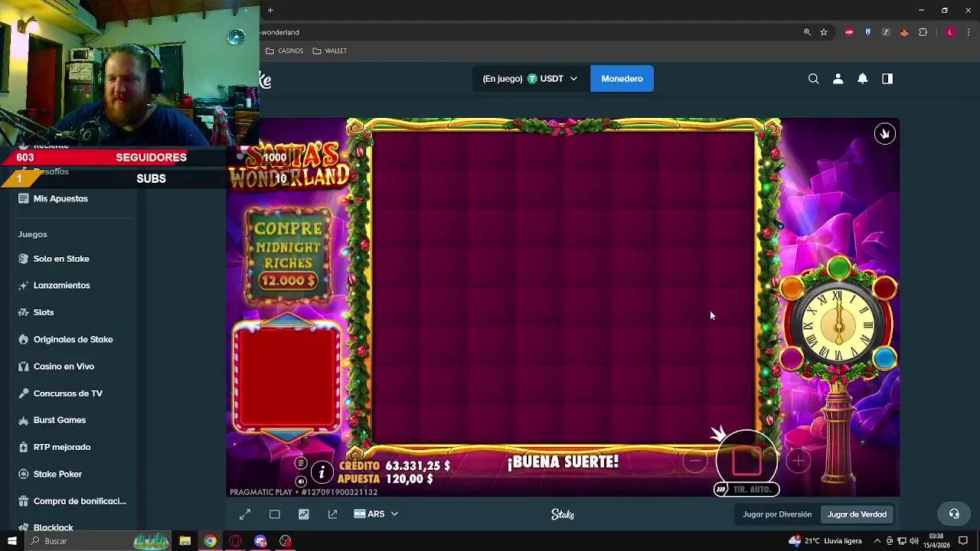
Task: Open notifications with the bell icon
Action: tap(862, 78)
